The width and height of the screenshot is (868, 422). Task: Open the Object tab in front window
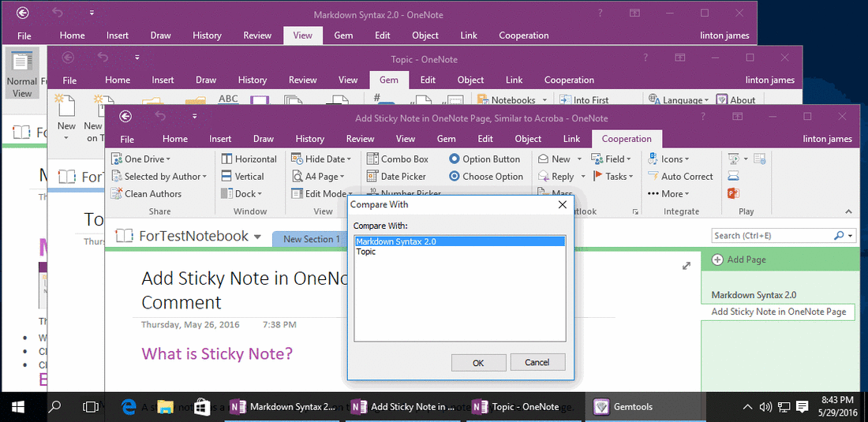click(528, 139)
